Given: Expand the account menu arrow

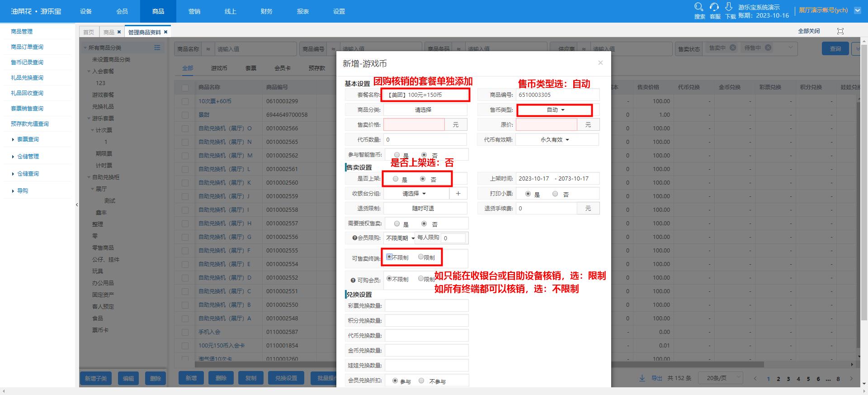Looking at the screenshot, I should (857, 10).
